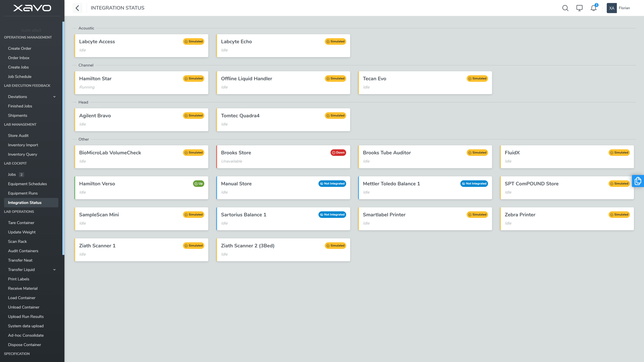Open Shipments in sidebar
644x362 pixels.
coord(17,116)
